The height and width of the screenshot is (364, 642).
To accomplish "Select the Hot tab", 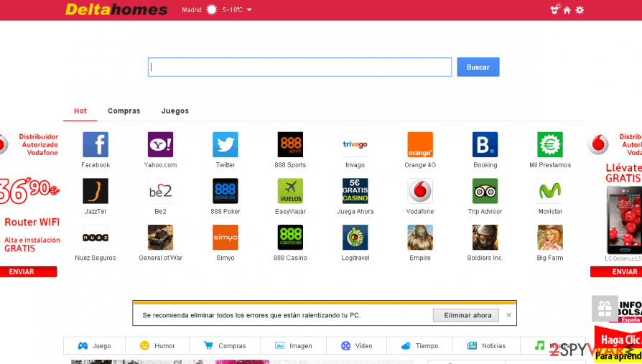I will [x=80, y=111].
